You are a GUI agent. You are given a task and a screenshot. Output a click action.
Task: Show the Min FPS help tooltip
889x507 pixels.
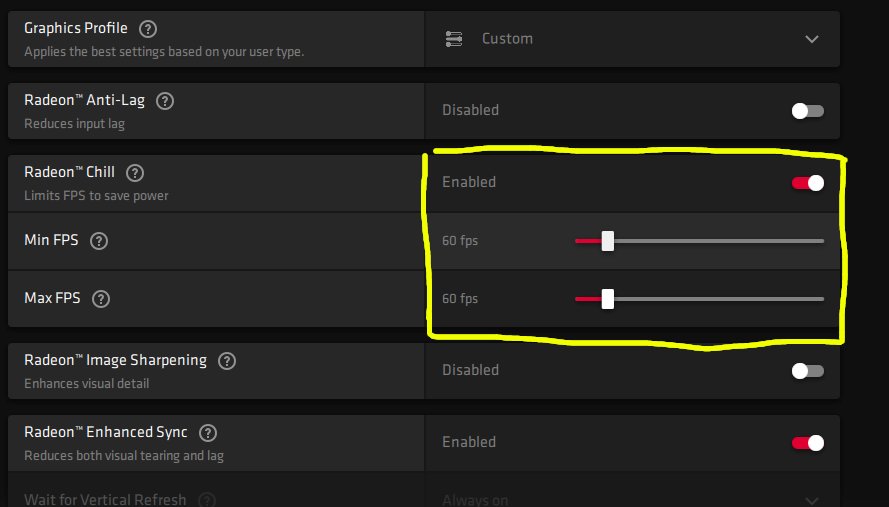click(99, 241)
